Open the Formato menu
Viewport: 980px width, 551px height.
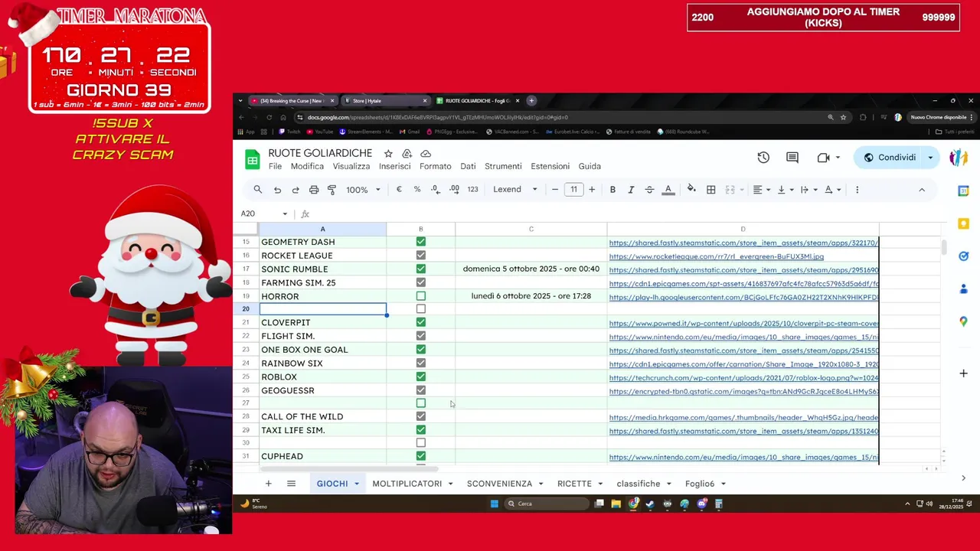point(435,166)
